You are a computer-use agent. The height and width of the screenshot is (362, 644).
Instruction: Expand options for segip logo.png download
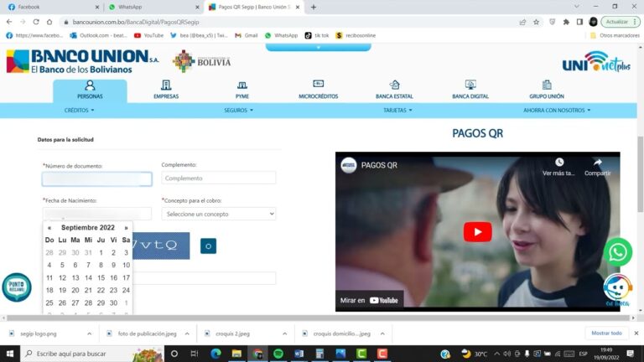tap(89, 334)
